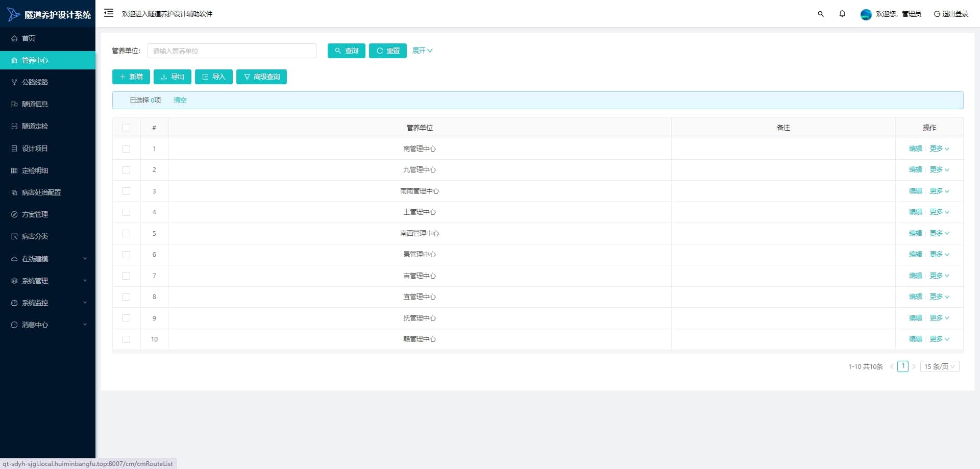Click the 重置 reset button

(x=388, y=51)
